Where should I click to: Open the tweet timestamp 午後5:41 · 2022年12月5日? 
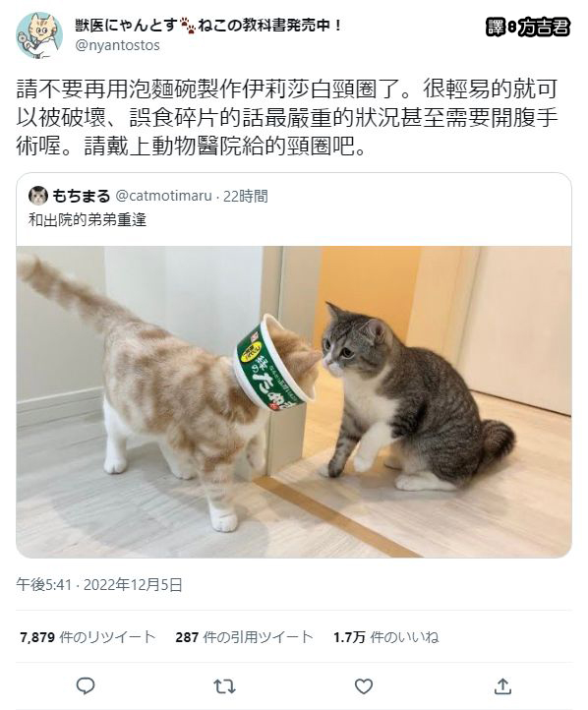(99, 585)
